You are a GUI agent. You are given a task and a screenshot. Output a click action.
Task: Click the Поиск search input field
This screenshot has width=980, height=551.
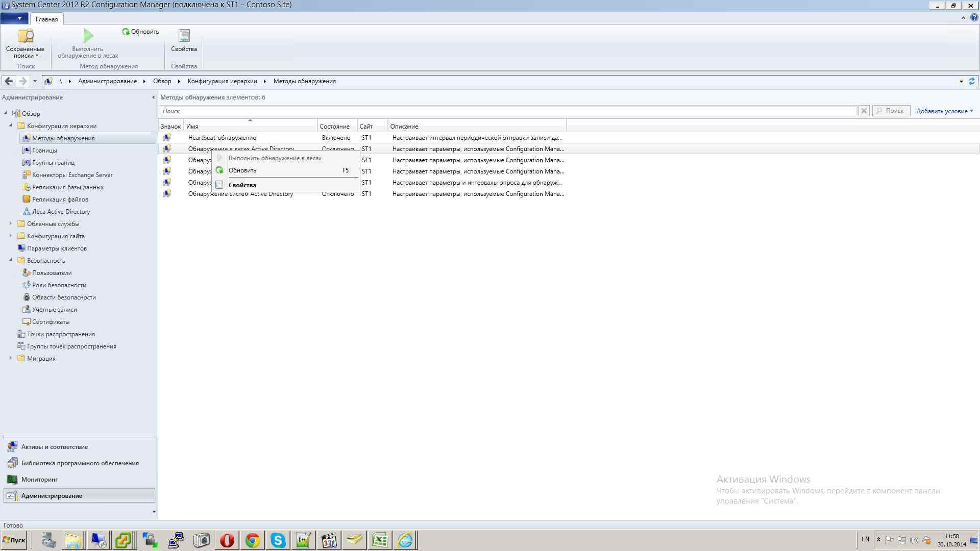pos(508,111)
